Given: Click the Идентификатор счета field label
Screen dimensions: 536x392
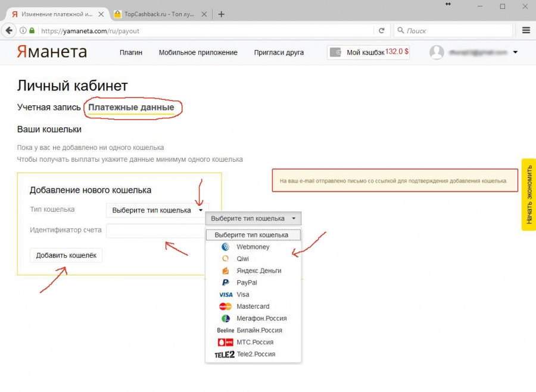Looking at the screenshot, I should pos(66,230).
